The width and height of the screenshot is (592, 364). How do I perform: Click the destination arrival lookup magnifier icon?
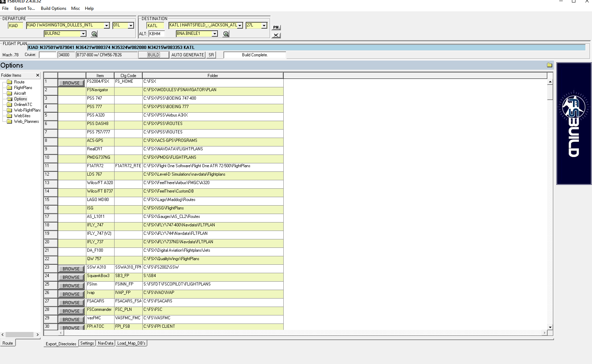coord(226,34)
